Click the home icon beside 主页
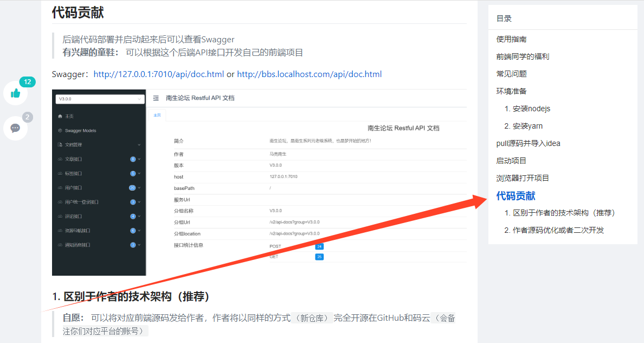This screenshot has height=343, width=644. pyautogui.click(x=60, y=116)
